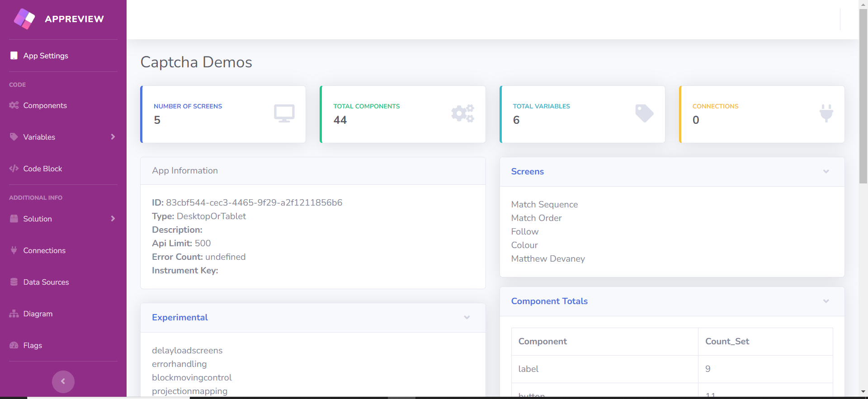Expand the Variables submenu arrow

click(113, 137)
